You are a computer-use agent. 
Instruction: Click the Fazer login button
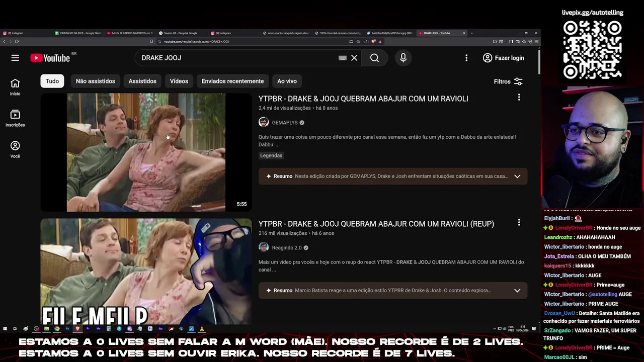[504, 58]
